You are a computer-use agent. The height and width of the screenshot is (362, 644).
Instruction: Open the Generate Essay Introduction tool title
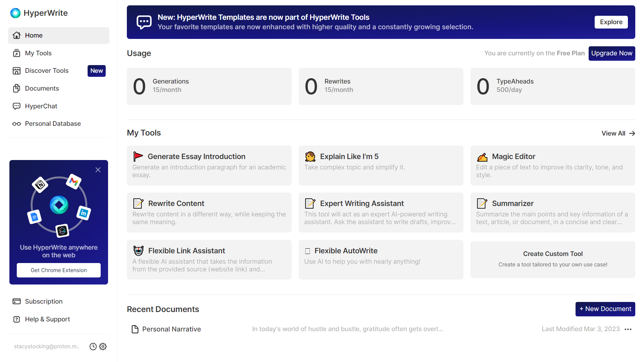coord(196,157)
